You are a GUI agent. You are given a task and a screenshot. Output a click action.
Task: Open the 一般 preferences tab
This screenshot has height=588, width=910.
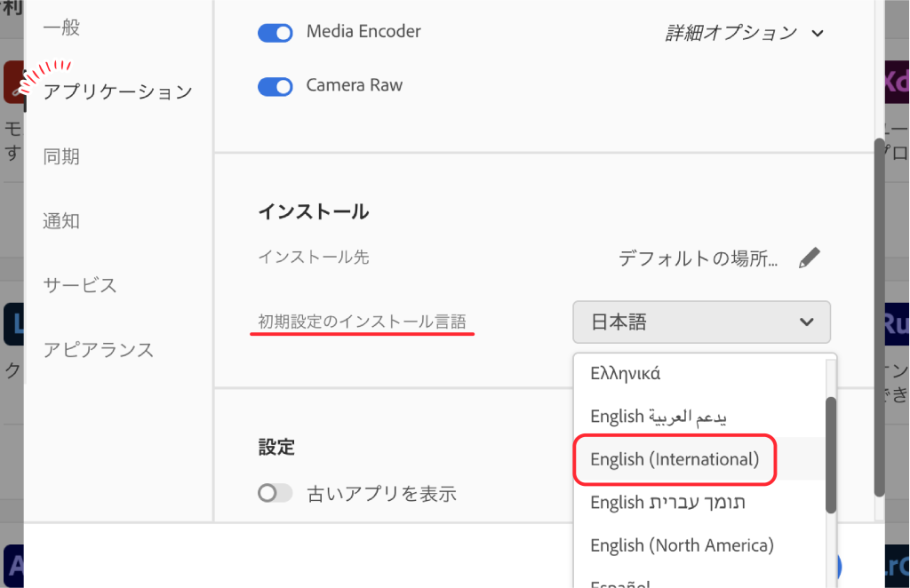[x=61, y=28]
